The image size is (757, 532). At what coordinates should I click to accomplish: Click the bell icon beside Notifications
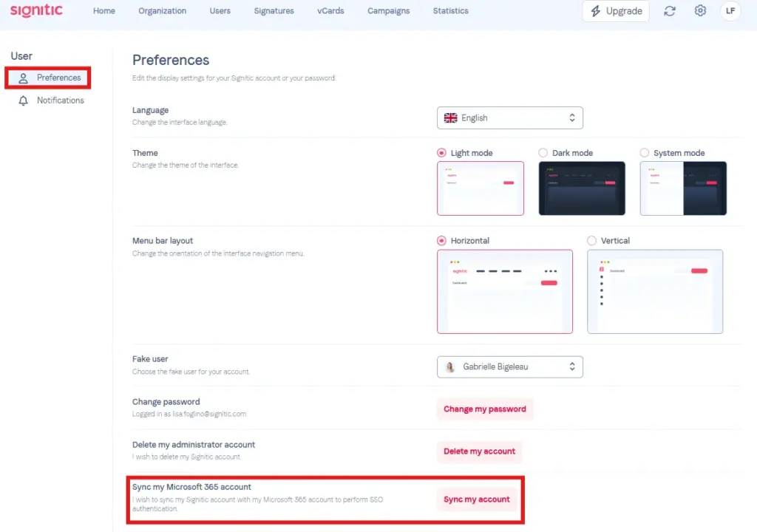pos(23,100)
